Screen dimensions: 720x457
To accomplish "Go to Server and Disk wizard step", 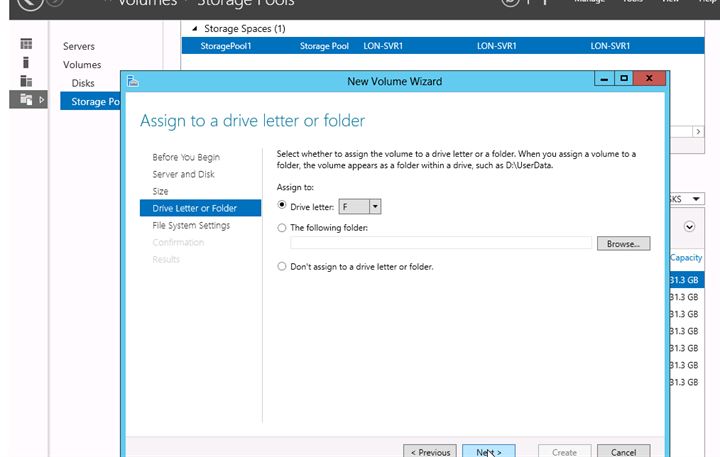I will pyautogui.click(x=183, y=174).
